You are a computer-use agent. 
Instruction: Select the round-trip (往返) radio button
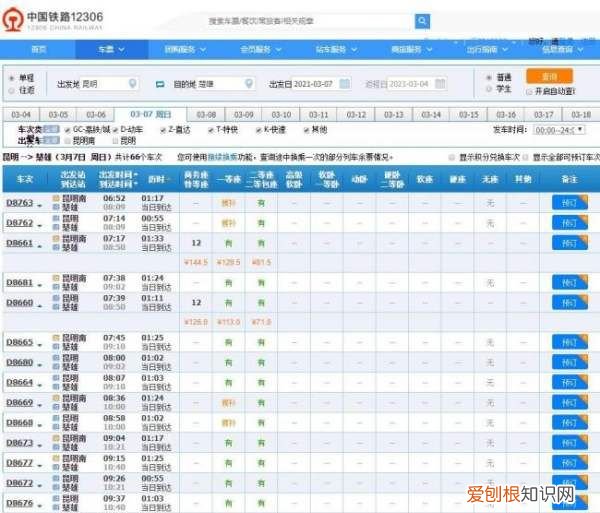tap(12, 90)
